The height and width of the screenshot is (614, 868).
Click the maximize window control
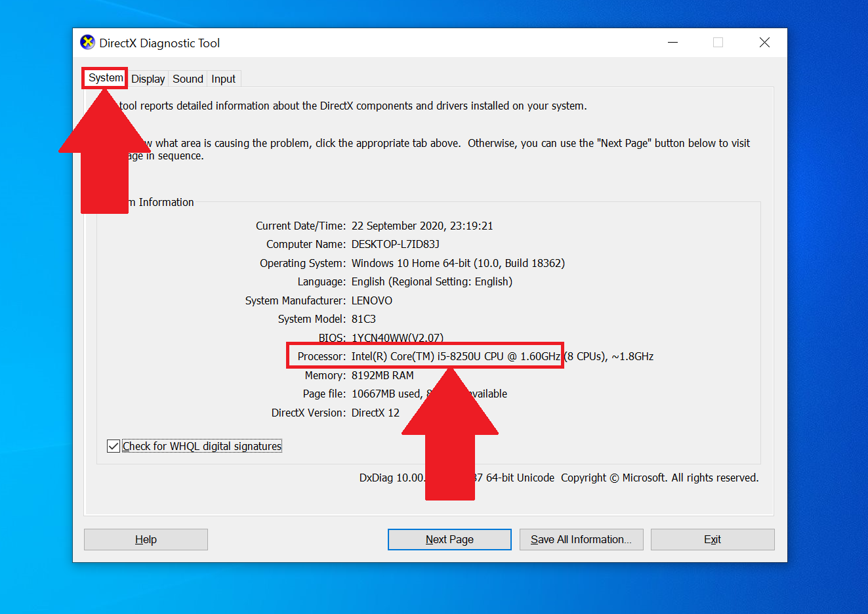point(718,42)
